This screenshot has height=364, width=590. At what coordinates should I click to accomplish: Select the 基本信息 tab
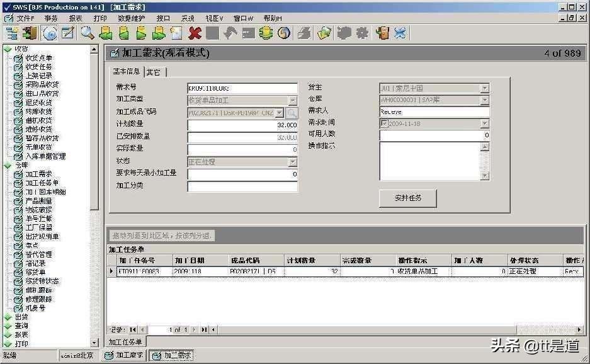[x=127, y=71]
